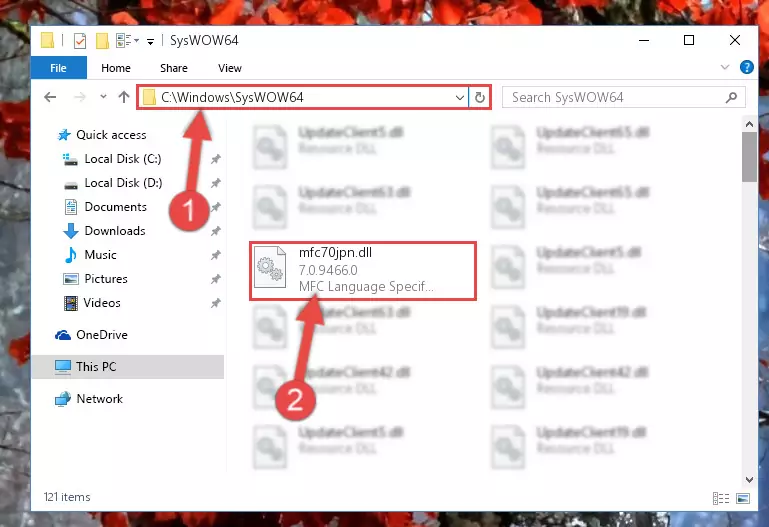This screenshot has height=527, width=769.
Task: Click the Properties quick access toolbar icon
Action: pyautogui.click(x=80, y=41)
